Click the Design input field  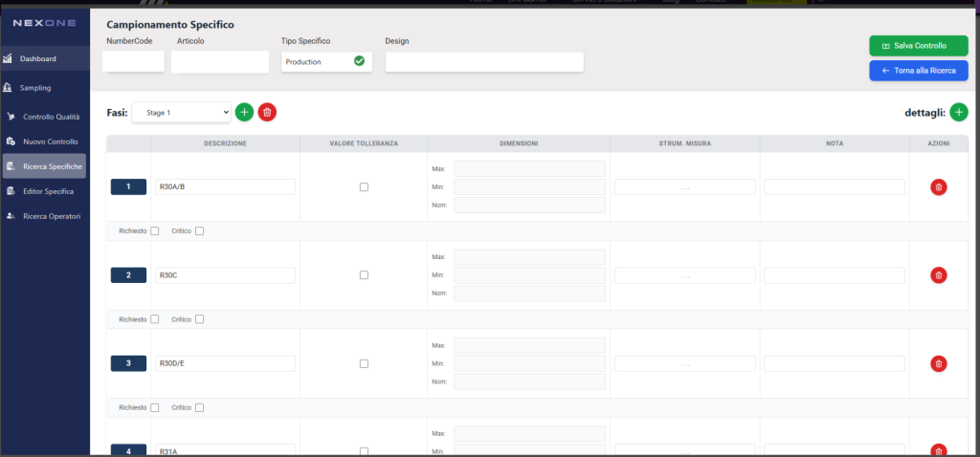(484, 61)
